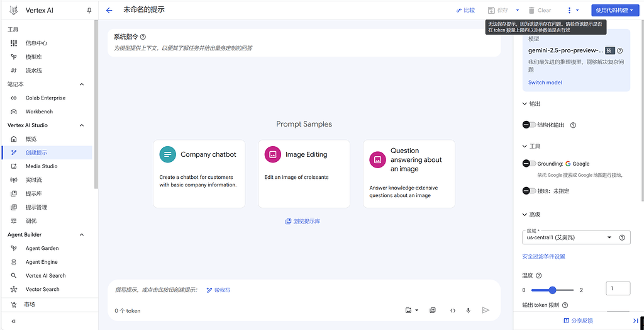Click the 保存 save button
644x330 pixels.
(x=498, y=10)
